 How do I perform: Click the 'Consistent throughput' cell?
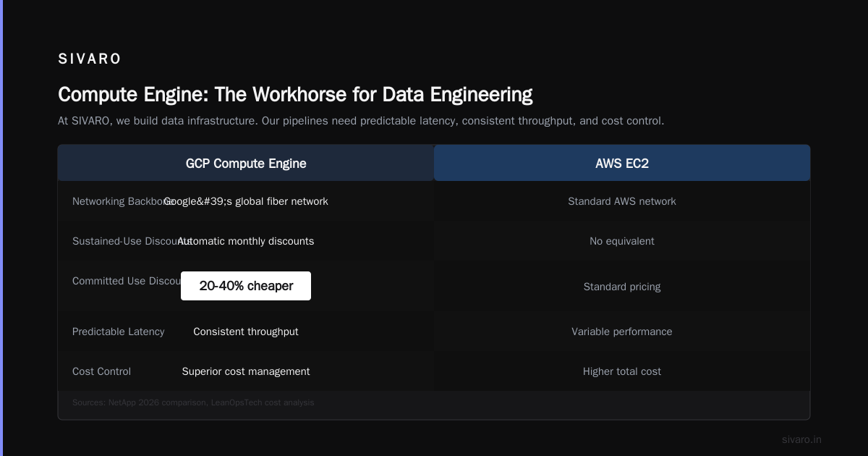click(246, 332)
